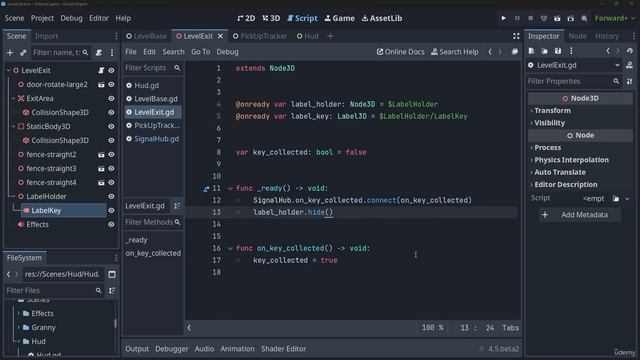Open the Project menu
Viewport: 640px width, 360px height.
[x=42, y=18]
